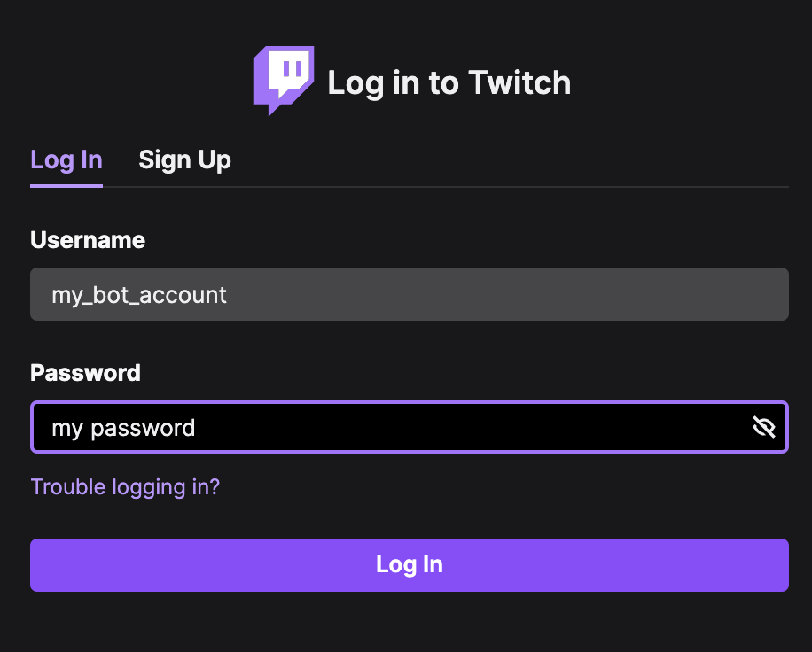Switch to the Sign Up tab
This screenshot has height=652, width=812.
click(x=185, y=160)
